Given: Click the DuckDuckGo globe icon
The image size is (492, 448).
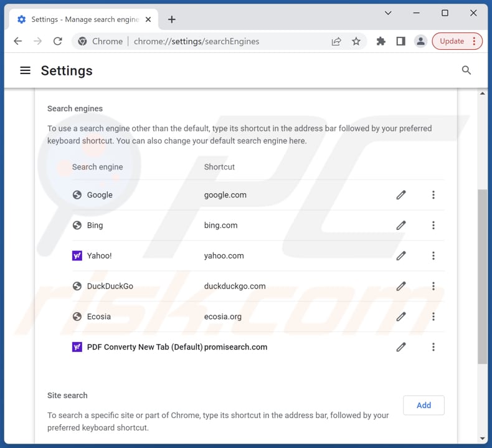Looking at the screenshot, I should tap(77, 287).
